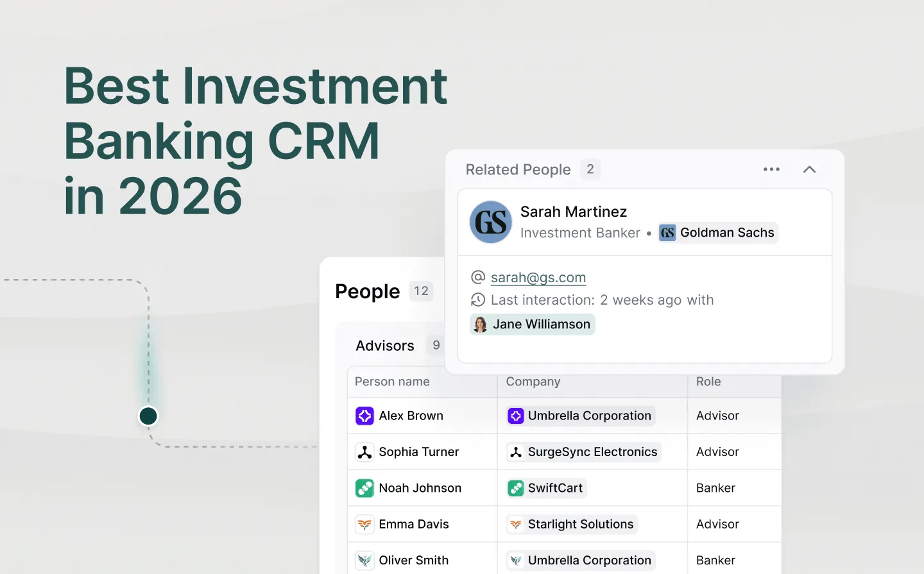Click the sarah@gs.com email link
Image resolution: width=924 pixels, height=574 pixels.
(x=538, y=278)
